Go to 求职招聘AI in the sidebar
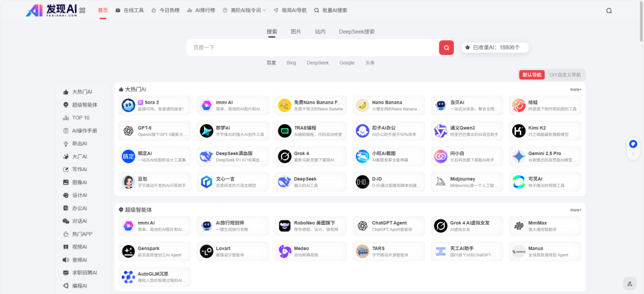The width and height of the screenshot is (644, 294). coord(80,273)
